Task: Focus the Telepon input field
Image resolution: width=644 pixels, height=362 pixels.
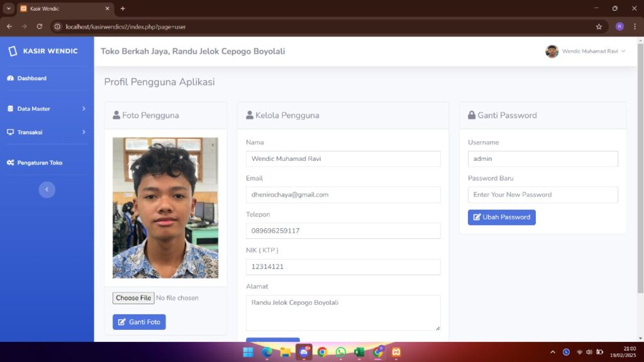Action: [x=343, y=231]
